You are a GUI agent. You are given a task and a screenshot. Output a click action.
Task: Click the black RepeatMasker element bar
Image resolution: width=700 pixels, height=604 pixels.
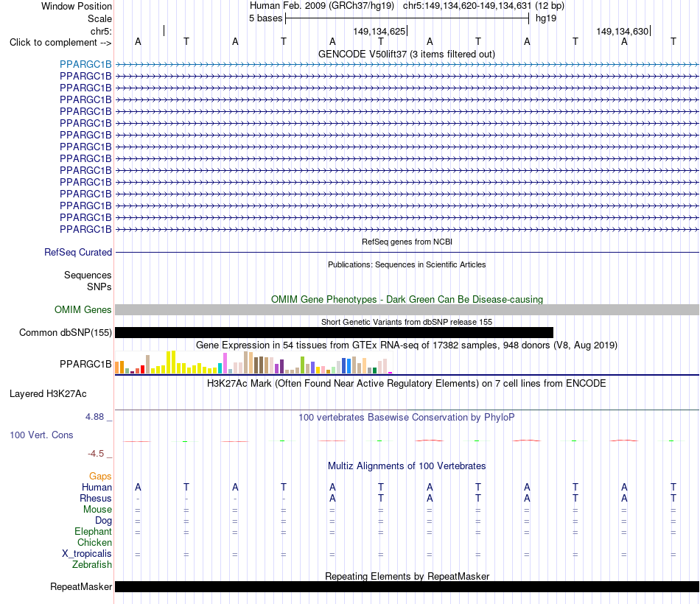pyautogui.click(x=407, y=586)
